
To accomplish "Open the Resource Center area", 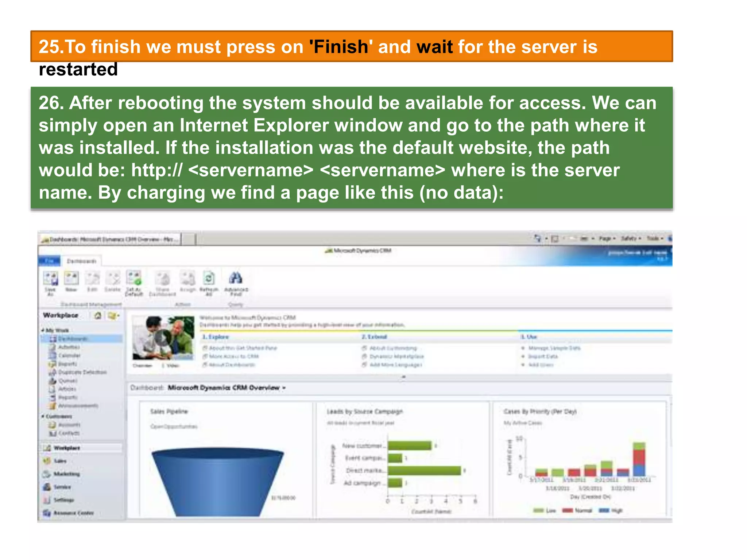I will 81,513.
